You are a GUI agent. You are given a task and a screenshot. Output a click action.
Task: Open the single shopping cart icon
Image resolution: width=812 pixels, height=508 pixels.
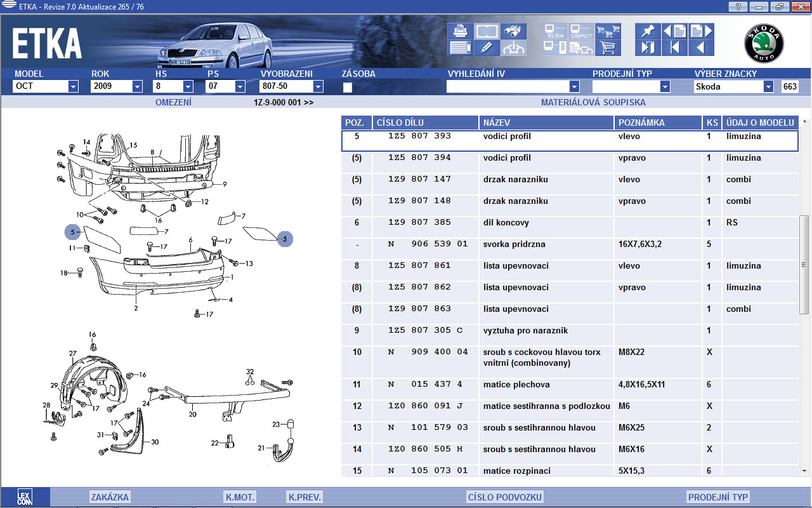(x=608, y=48)
